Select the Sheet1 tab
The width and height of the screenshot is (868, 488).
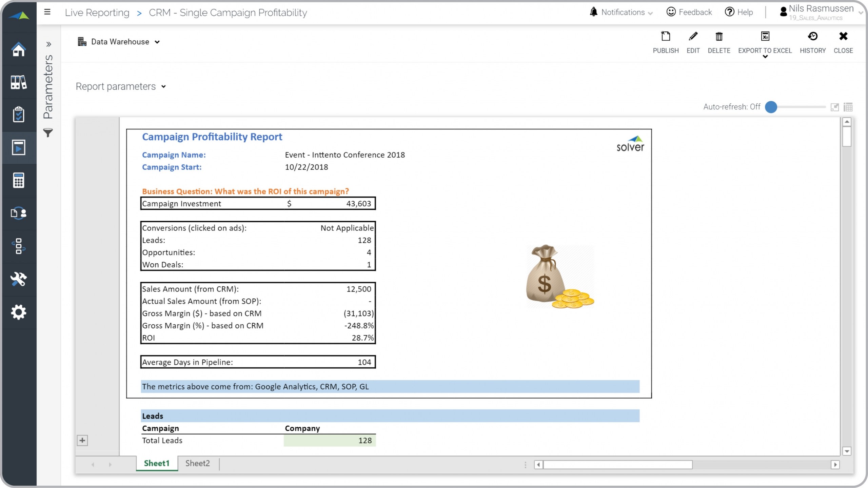(x=157, y=463)
